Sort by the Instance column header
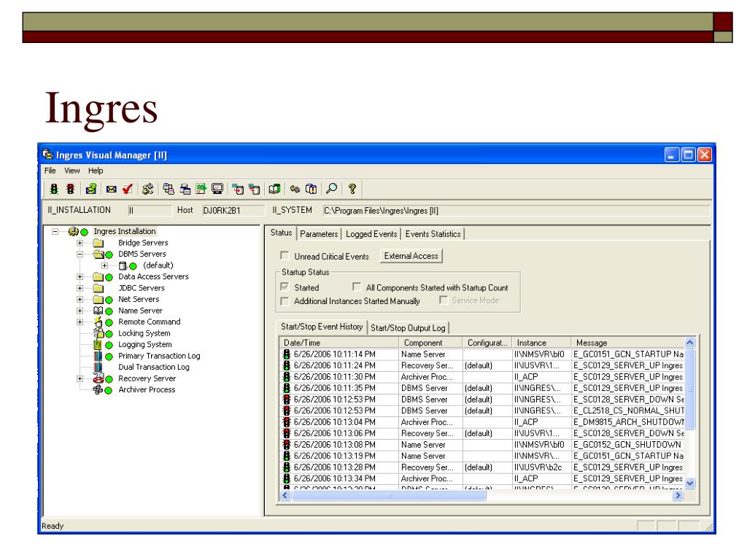Viewport: 747px width, 560px height. coord(541,343)
